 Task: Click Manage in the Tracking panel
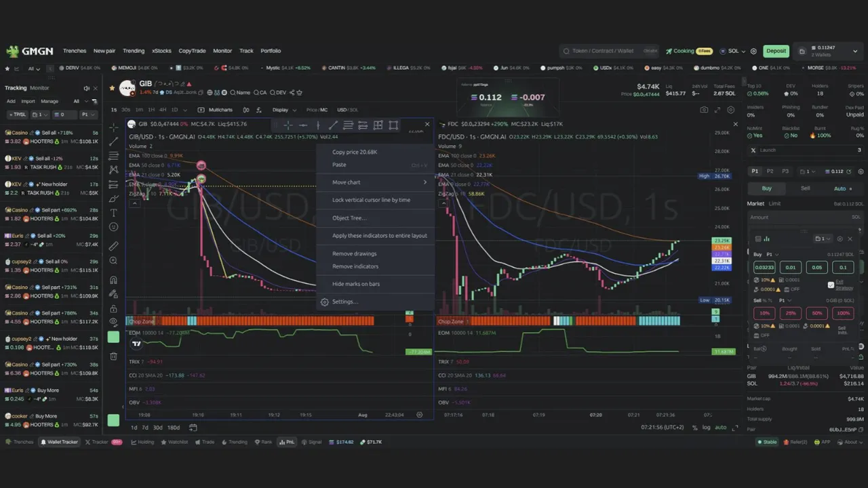click(50, 101)
